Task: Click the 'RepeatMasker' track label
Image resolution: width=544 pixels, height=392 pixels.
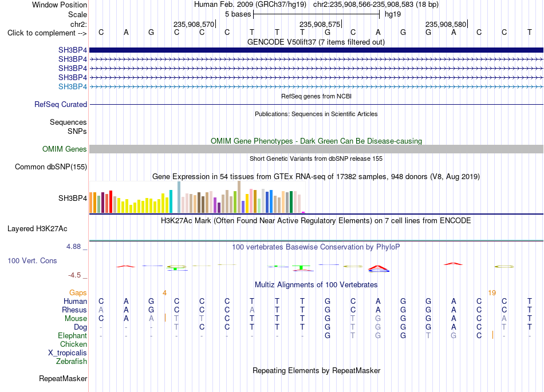Action: (63, 378)
